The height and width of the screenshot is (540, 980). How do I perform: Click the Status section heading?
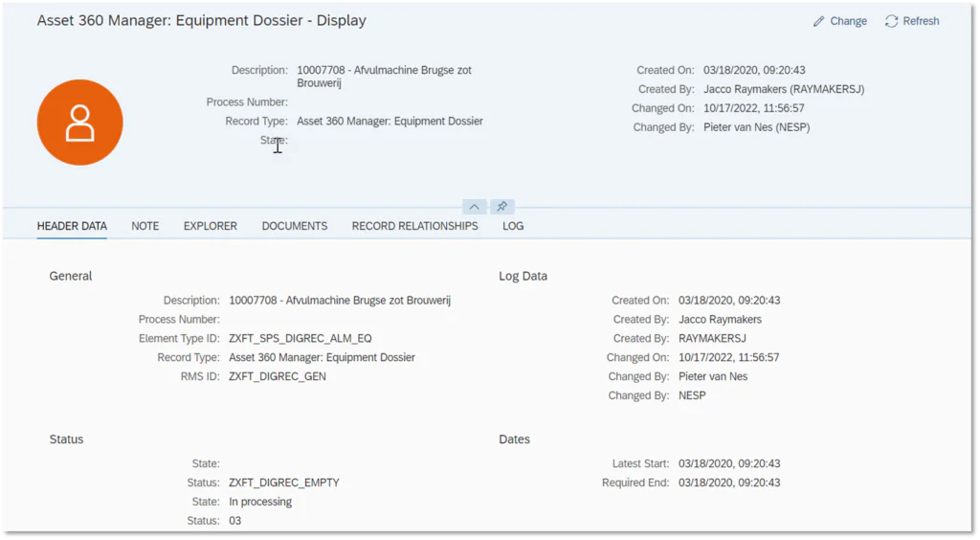pos(66,439)
